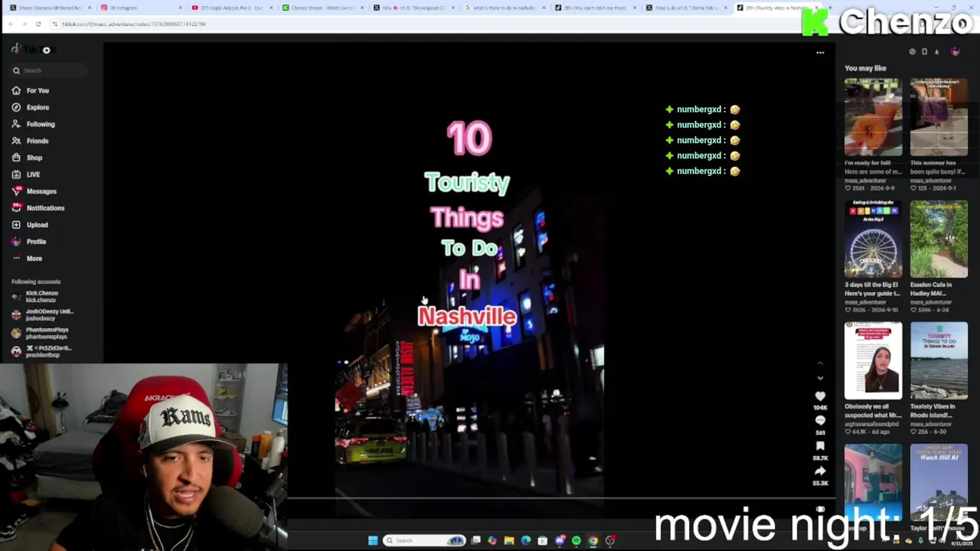Open the For You feed

(31, 90)
